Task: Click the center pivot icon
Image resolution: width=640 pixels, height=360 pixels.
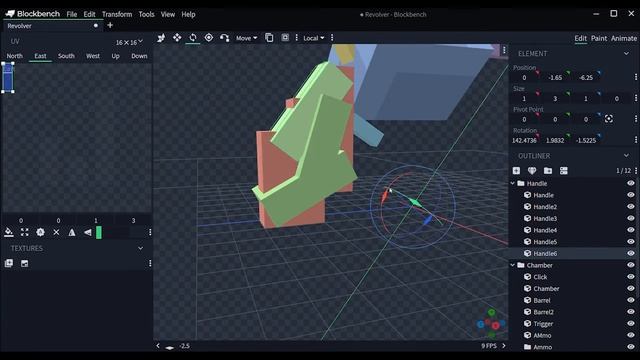Action: (x=609, y=119)
